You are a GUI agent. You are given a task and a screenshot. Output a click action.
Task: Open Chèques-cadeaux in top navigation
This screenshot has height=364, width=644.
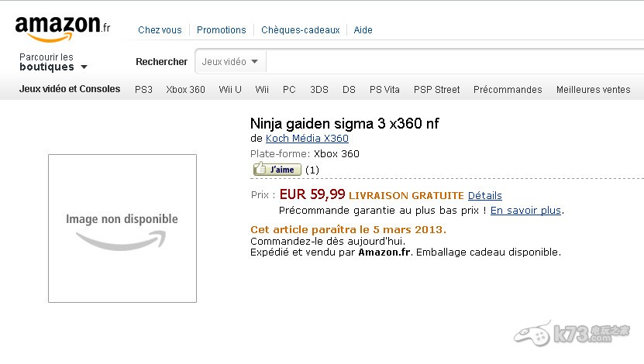tap(300, 30)
